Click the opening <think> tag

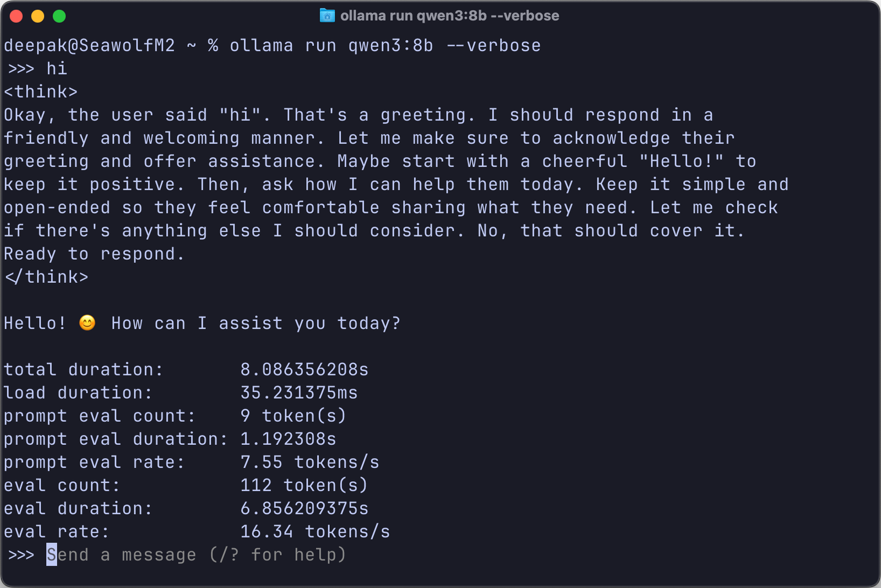click(x=41, y=91)
